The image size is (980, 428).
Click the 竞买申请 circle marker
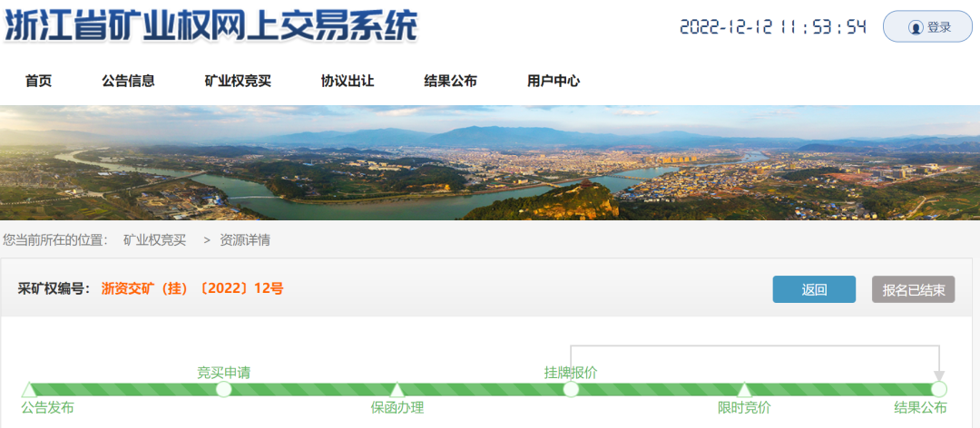pos(224,389)
